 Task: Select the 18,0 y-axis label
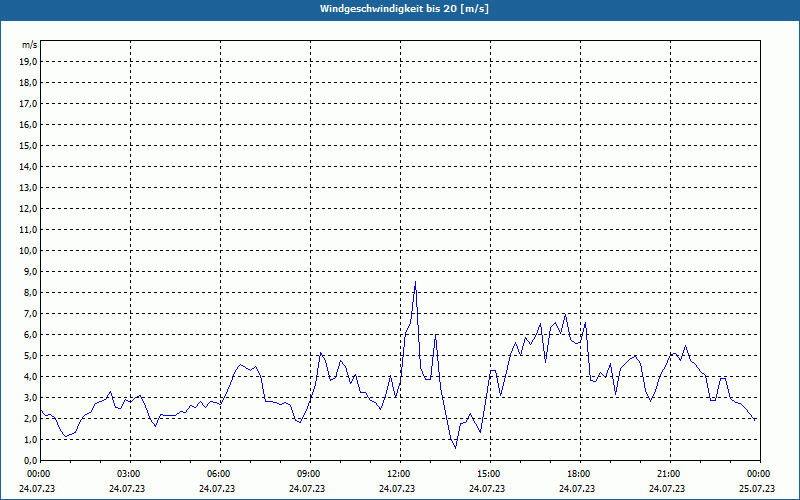28,83
